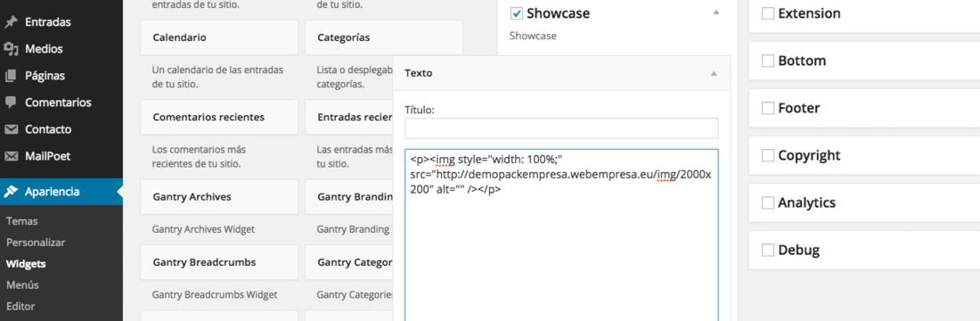Click the Medios media icon
Viewport: 980px width, 321px height.
[11, 49]
